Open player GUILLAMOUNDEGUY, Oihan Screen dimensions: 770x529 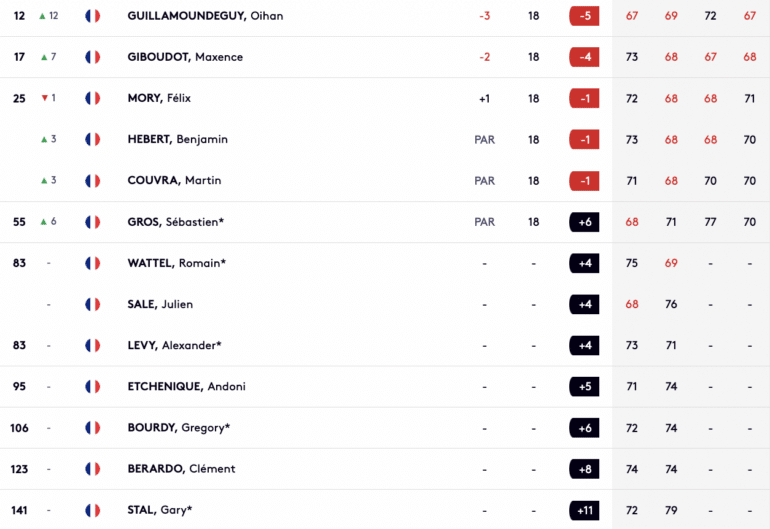205,16
